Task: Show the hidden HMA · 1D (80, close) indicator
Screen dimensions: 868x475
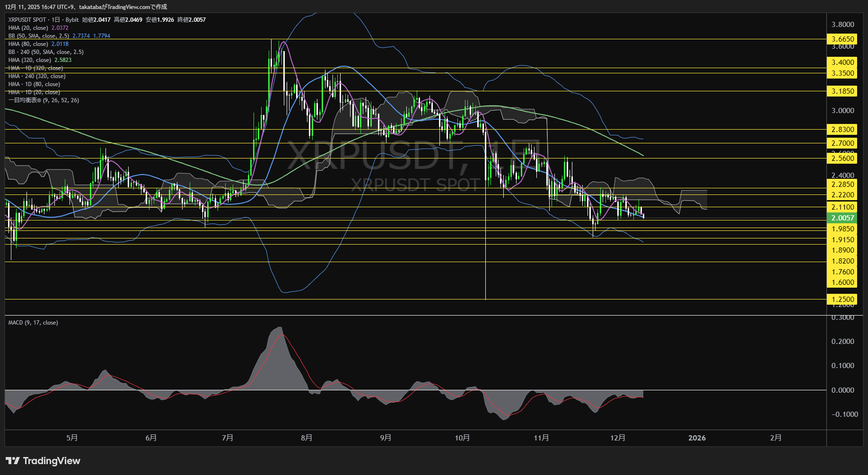Action: 33,84
